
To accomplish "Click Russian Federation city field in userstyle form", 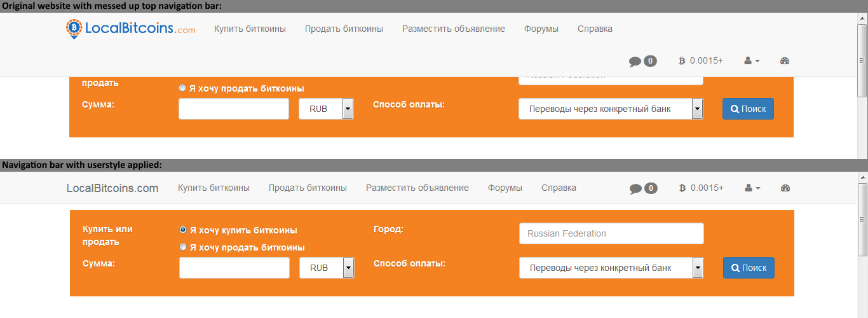I will (x=612, y=233).
